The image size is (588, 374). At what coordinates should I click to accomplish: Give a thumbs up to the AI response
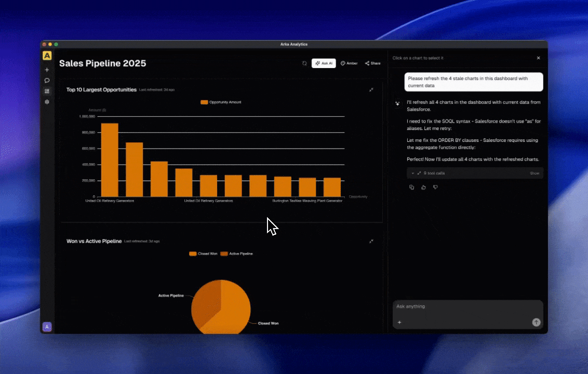(423, 187)
